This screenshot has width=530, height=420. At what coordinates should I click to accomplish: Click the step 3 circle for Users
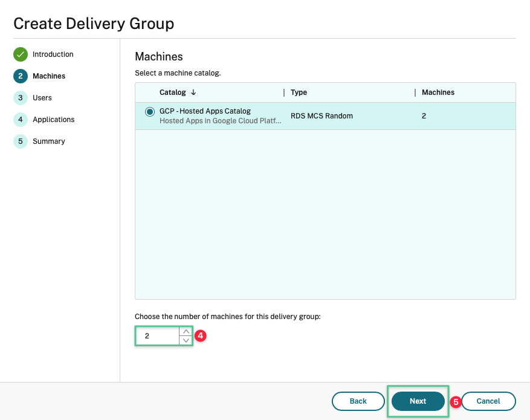tap(21, 98)
